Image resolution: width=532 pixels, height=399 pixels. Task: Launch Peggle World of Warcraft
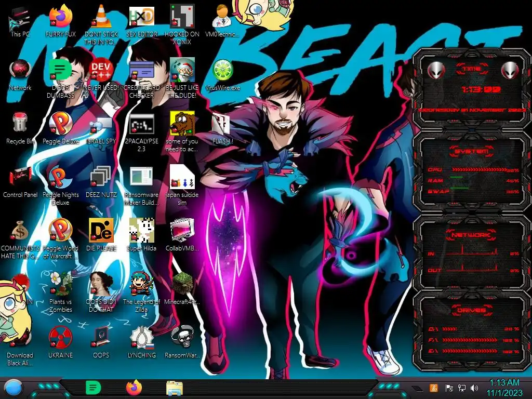pyautogui.click(x=60, y=239)
